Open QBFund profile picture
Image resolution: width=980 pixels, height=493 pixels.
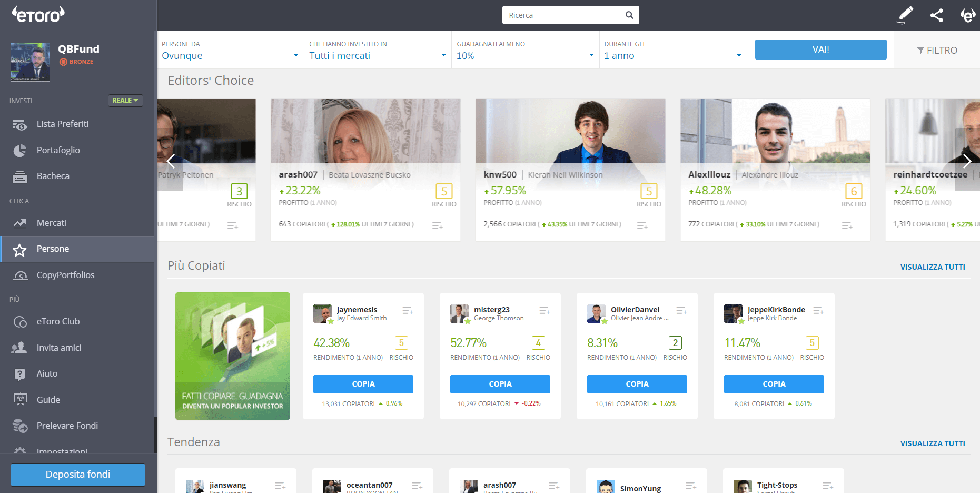[30, 62]
